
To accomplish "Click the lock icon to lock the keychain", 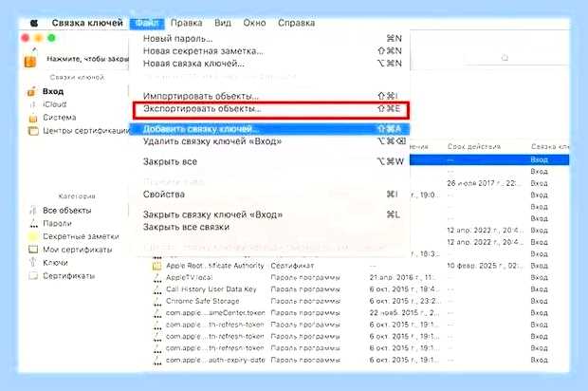I will coord(30,60).
